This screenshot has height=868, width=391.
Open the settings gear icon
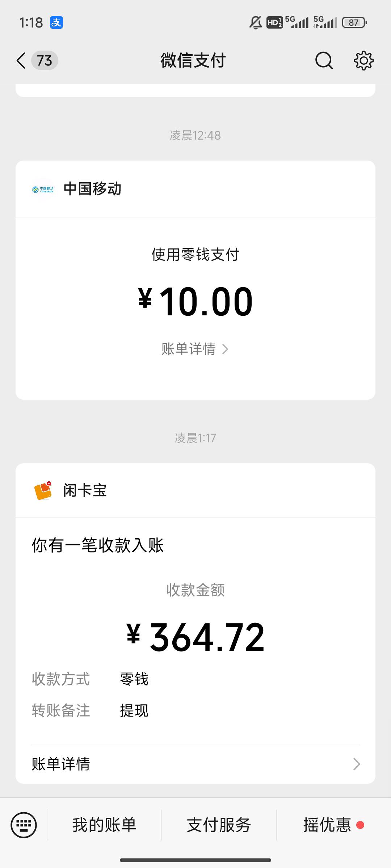click(x=363, y=60)
